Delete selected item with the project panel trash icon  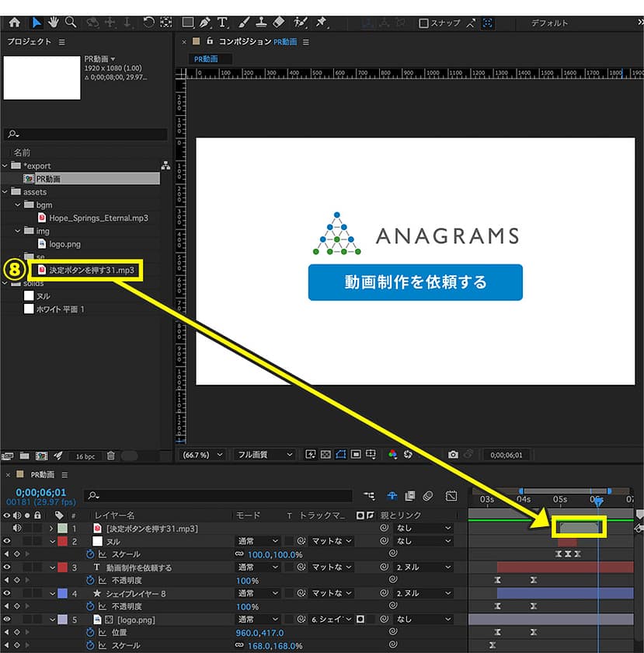pos(111,456)
